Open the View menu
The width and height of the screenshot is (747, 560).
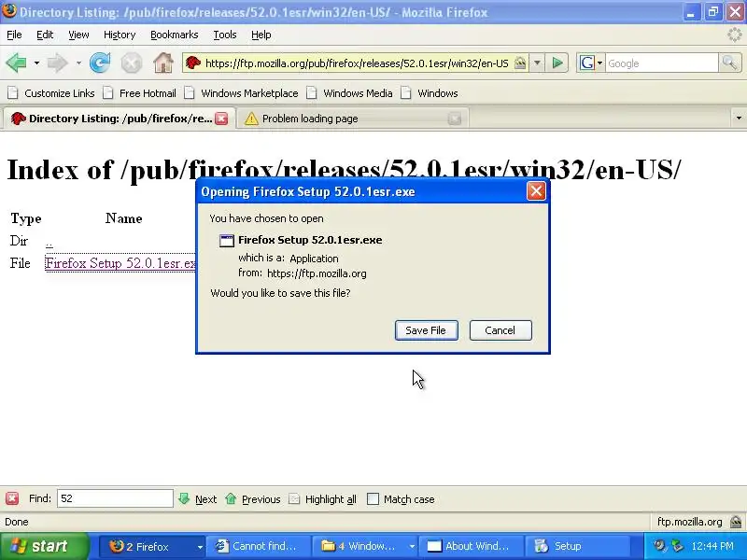[x=78, y=35]
